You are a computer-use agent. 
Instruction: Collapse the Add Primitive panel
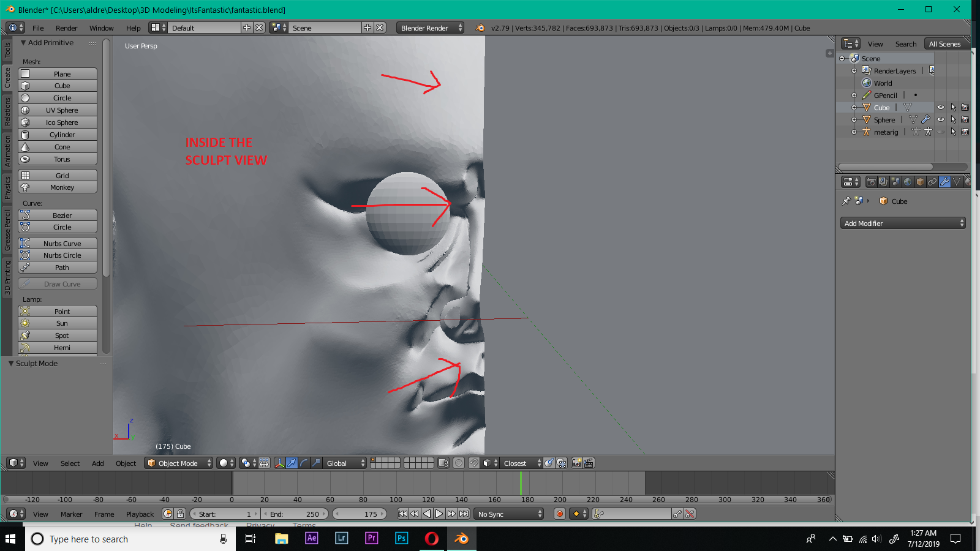tap(23, 43)
